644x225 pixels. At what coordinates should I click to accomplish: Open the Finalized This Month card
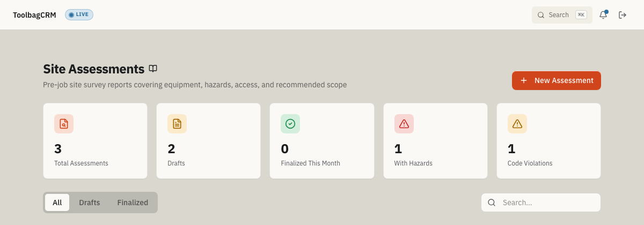point(322,141)
